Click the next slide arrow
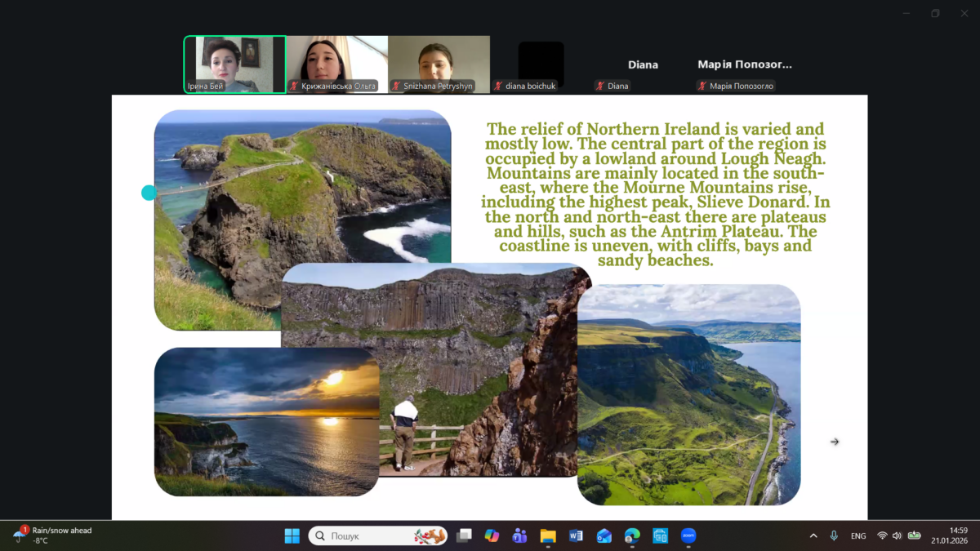980x551 pixels. [x=834, y=442]
